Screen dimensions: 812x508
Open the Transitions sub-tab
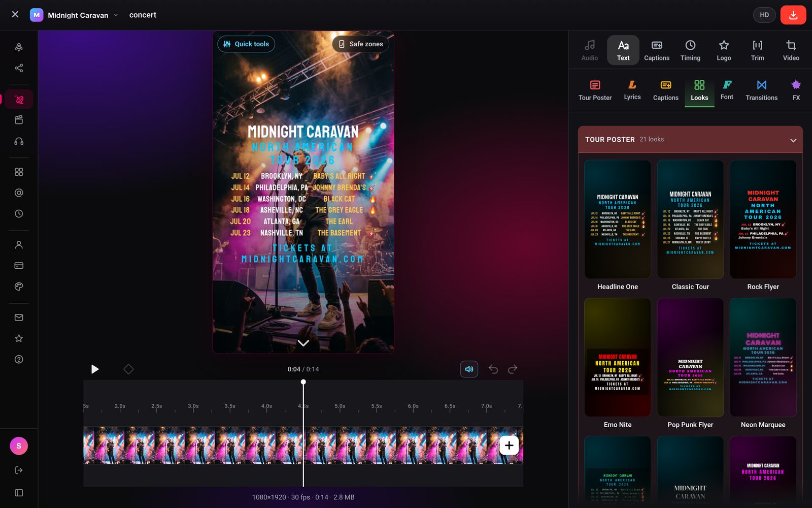click(761, 90)
